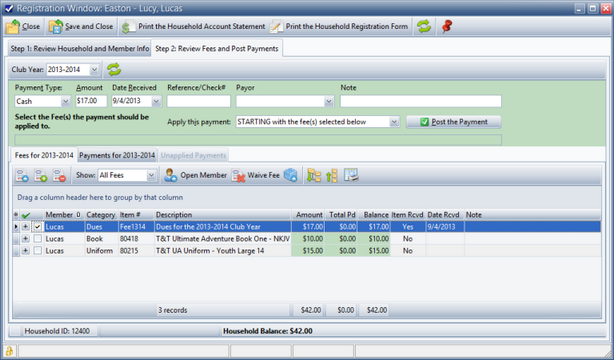Open the Date Received calendar dropdown

pos(156,101)
